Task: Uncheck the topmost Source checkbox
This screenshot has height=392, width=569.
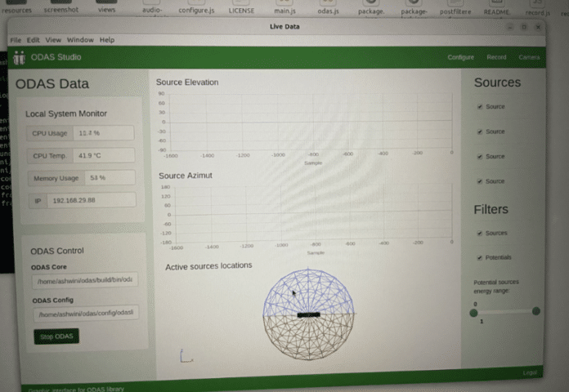Action: [479, 107]
